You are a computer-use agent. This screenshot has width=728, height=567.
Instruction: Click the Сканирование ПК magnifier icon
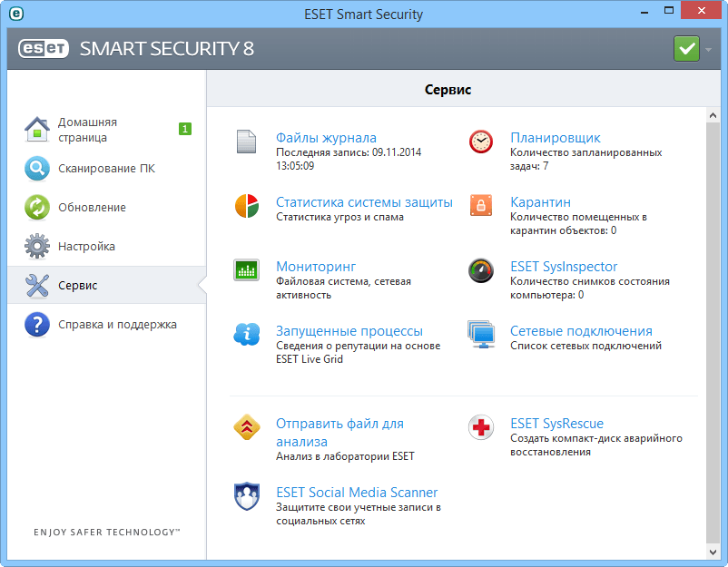point(36,168)
